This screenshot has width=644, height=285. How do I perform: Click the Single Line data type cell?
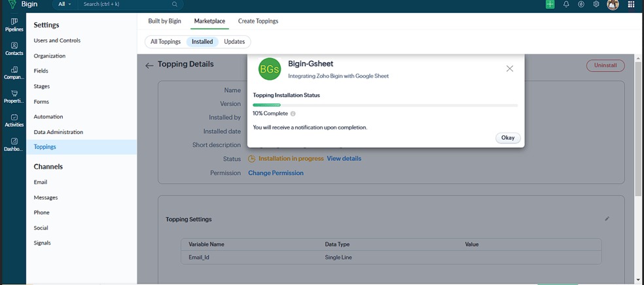(338, 258)
